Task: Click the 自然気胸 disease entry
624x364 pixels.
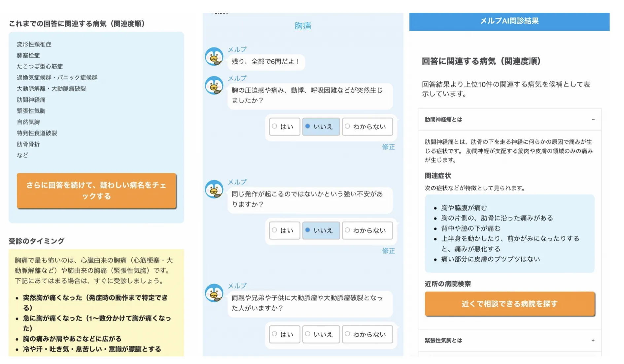Action: click(28, 122)
